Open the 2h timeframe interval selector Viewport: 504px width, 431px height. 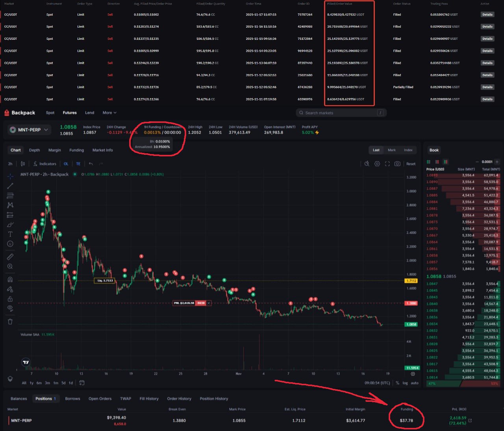coord(10,164)
